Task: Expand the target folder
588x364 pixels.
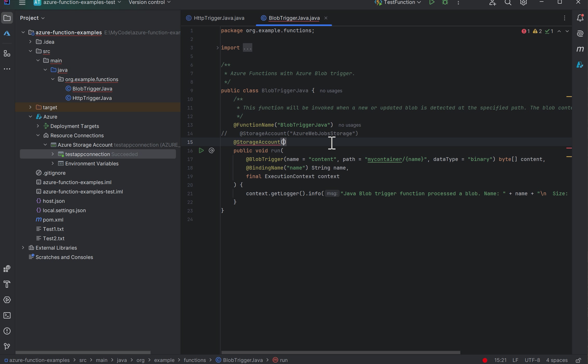Action: [30, 107]
